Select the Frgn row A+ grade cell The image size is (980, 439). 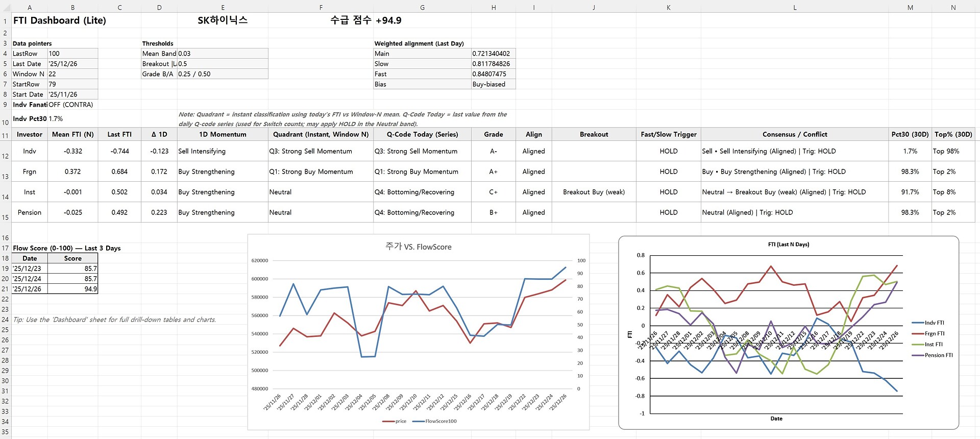(493, 172)
